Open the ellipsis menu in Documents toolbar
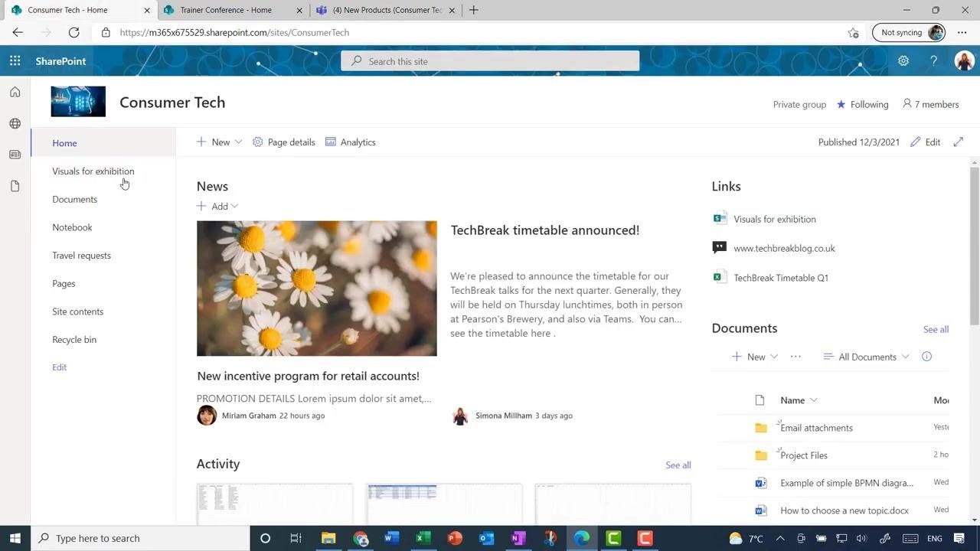Image resolution: width=980 pixels, height=551 pixels. tap(795, 357)
